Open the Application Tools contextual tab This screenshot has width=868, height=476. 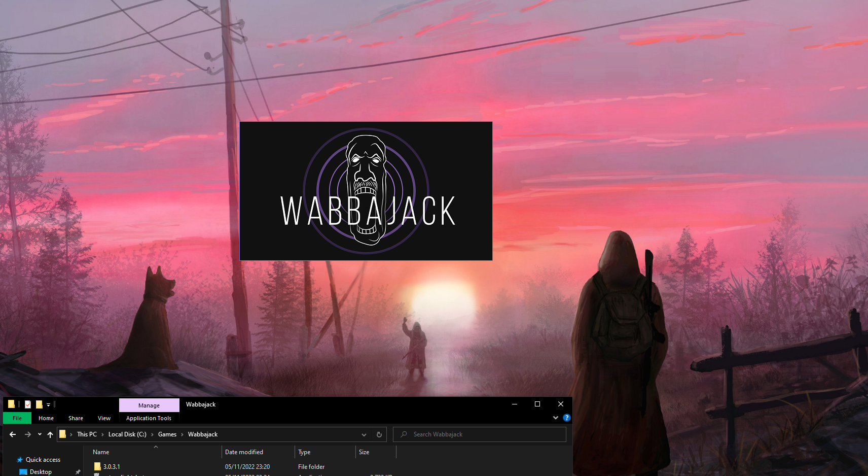[149, 418]
